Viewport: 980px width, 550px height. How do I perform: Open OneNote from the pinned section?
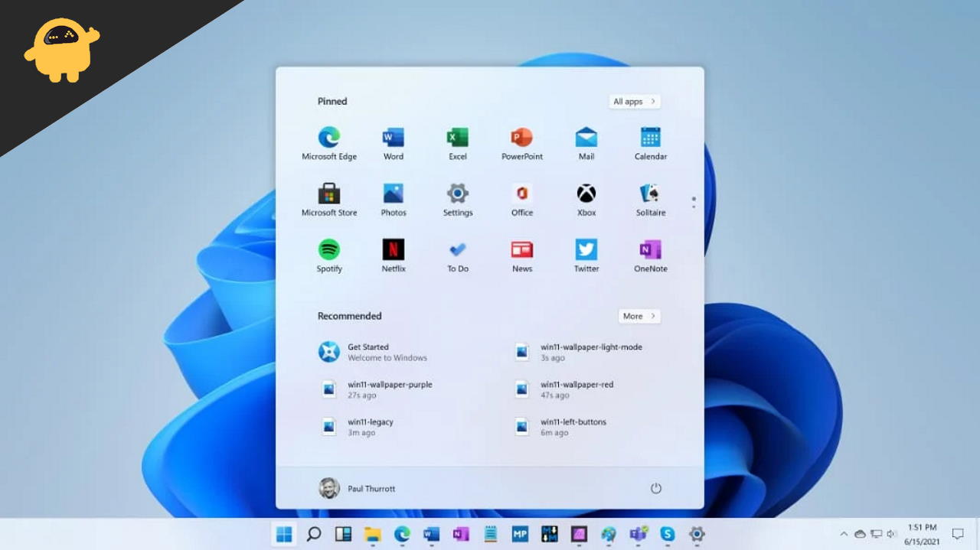pyautogui.click(x=651, y=255)
